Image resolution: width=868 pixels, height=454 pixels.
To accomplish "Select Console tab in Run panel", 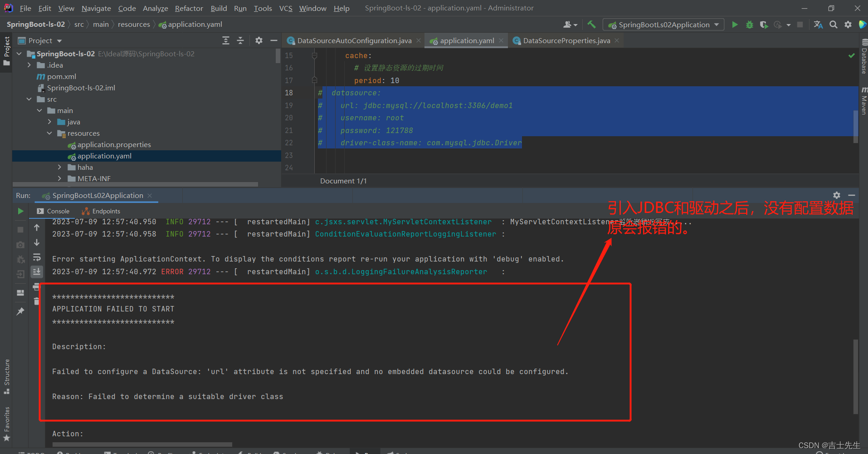I will coord(54,211).
